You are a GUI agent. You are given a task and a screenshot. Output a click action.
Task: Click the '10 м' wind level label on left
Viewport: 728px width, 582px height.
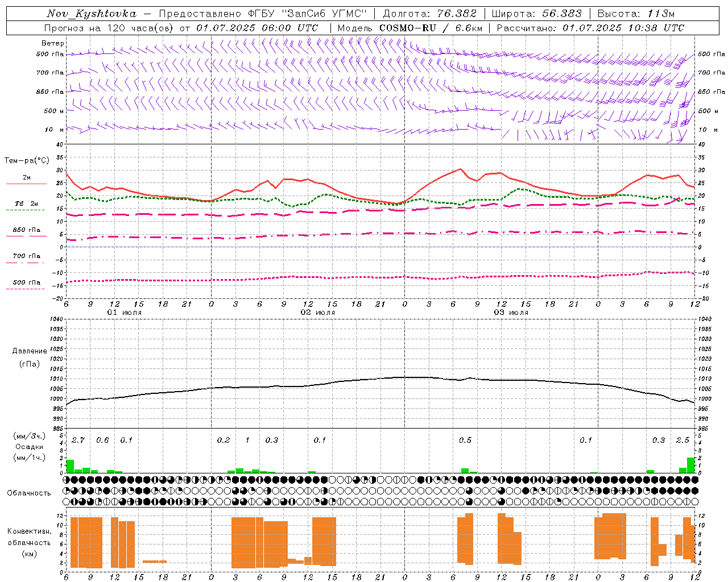tap(54, 130)
